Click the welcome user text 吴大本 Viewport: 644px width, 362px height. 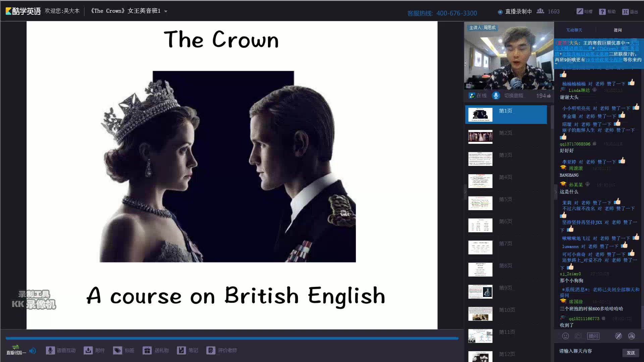click(x=71, y=11)
